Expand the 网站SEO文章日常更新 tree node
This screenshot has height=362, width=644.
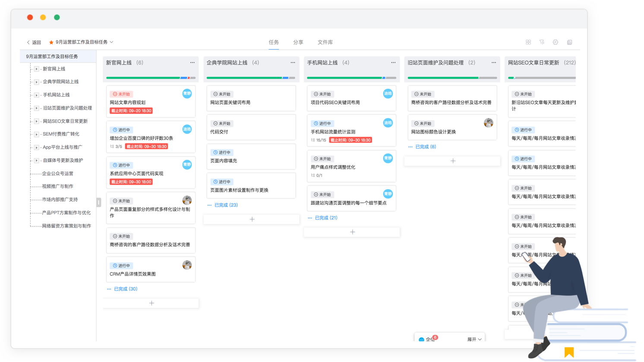pos(37,121)
